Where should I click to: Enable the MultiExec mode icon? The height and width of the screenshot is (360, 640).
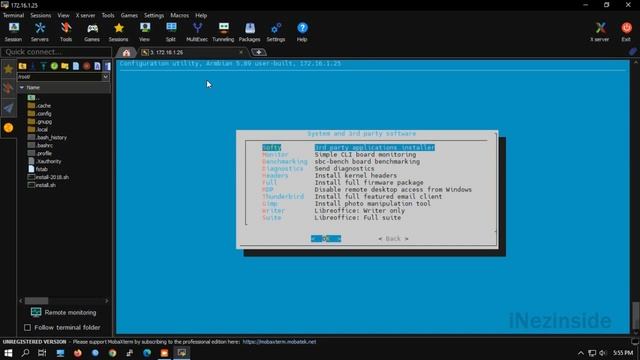pyautogui.click(x=197, y=32)
